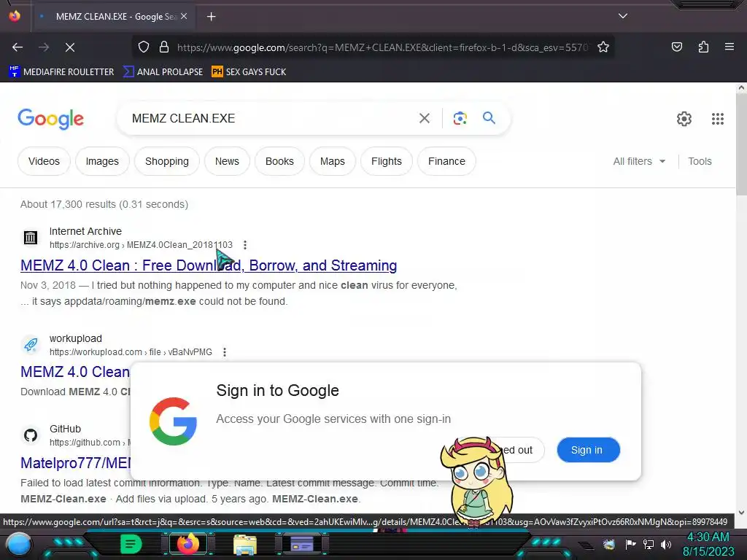This screenshot has height=560, width=747.
Task: Switch to News results
Action: coord(227,161)
